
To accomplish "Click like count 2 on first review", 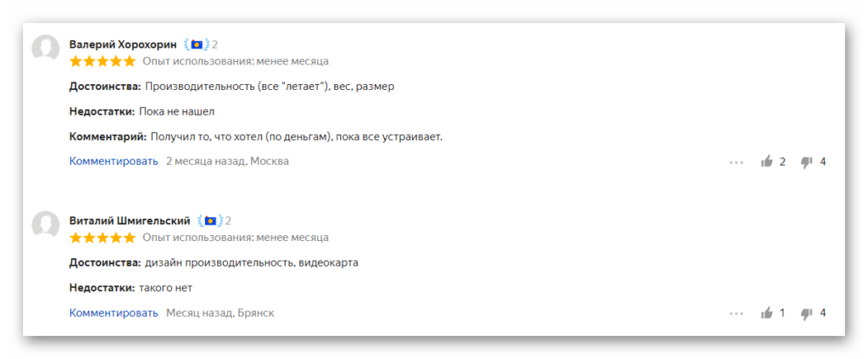I will coord(782,162).
